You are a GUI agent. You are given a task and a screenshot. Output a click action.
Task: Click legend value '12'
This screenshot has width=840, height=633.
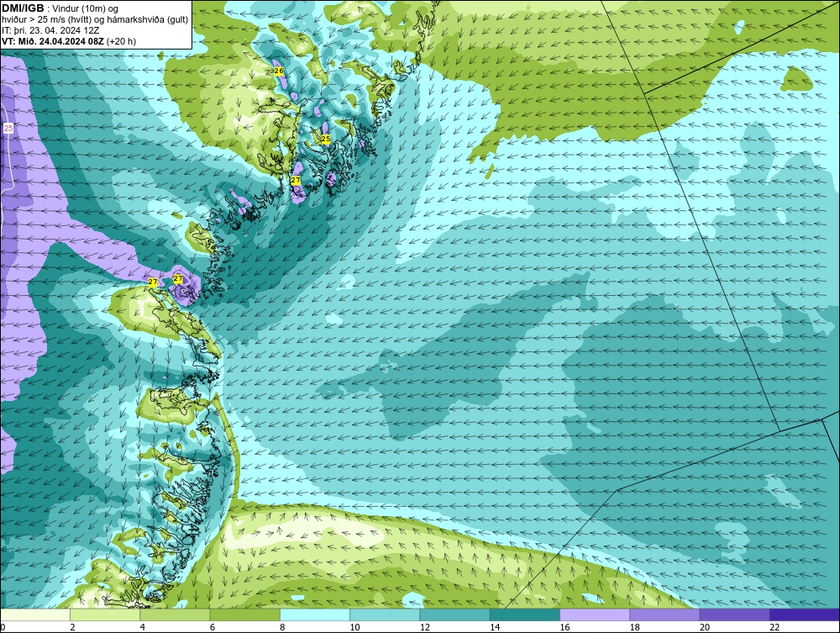[x=425, y=628]
